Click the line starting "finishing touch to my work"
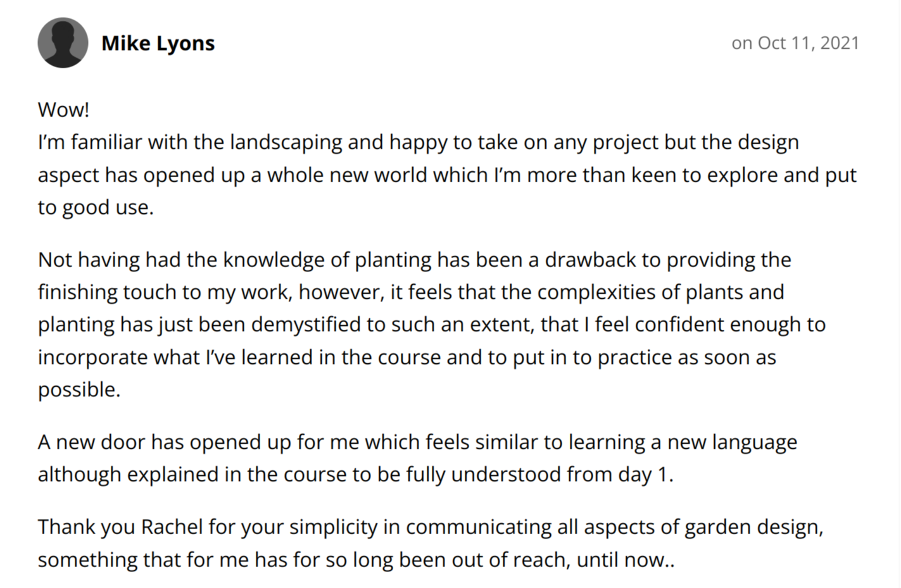The width and height of the screenshot is (901, 588). click(410, 292)
